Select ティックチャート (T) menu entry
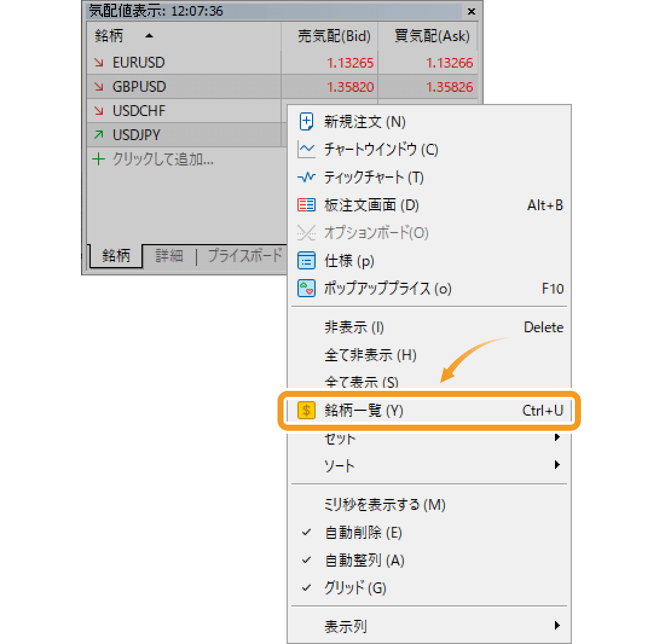665x644 pixels. (429, 177)
